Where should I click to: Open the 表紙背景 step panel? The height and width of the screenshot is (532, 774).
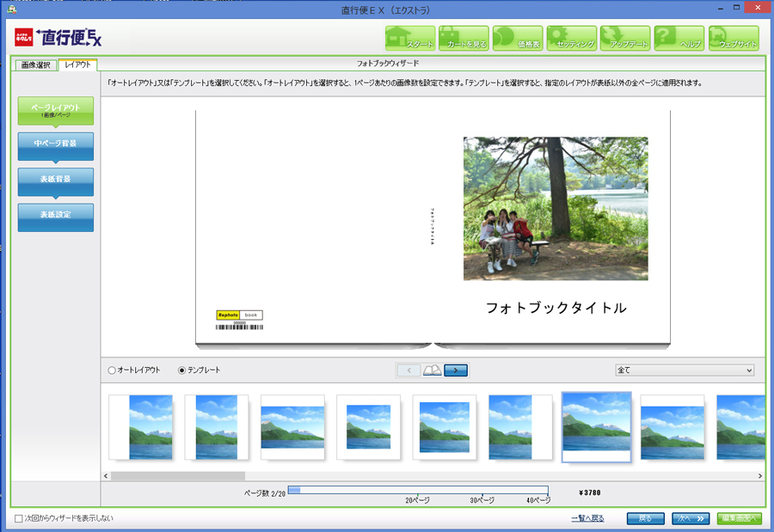[55, 180]
